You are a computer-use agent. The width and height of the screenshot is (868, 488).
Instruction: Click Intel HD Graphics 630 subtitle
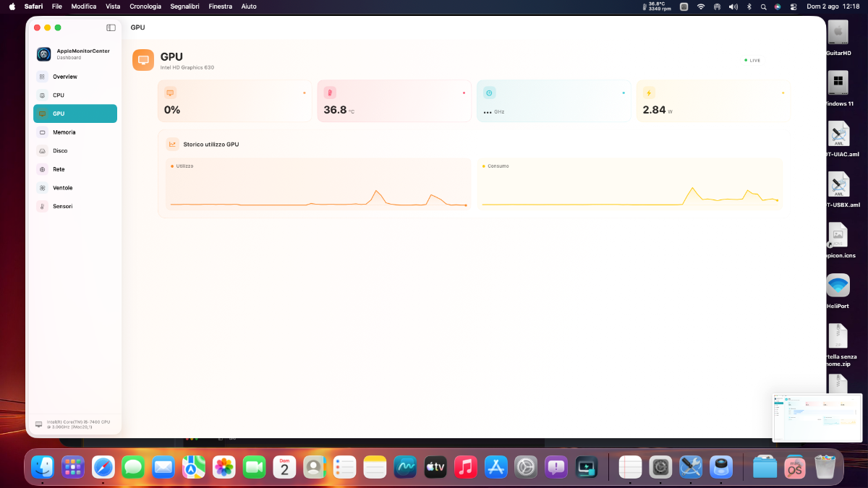(187, 67)
